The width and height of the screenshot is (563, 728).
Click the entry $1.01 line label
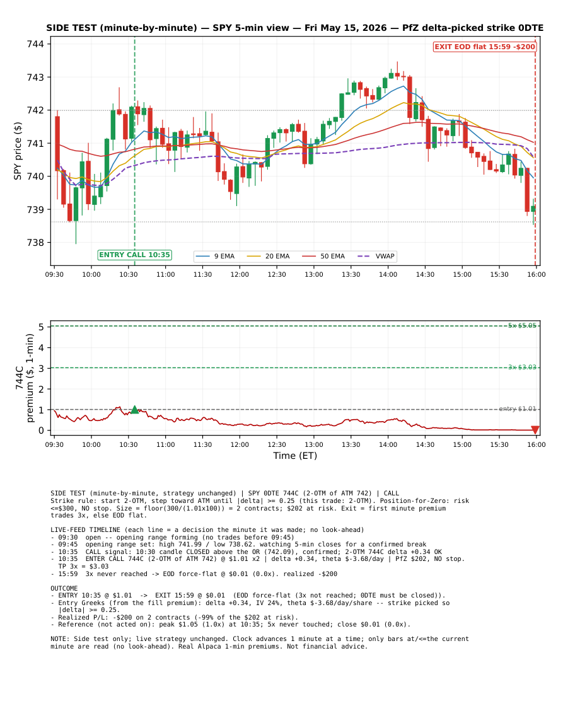[518, 409]
